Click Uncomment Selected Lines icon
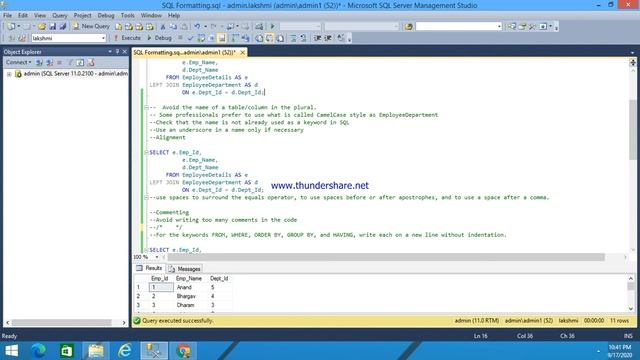The image size is (640, 360). [303, 38]
